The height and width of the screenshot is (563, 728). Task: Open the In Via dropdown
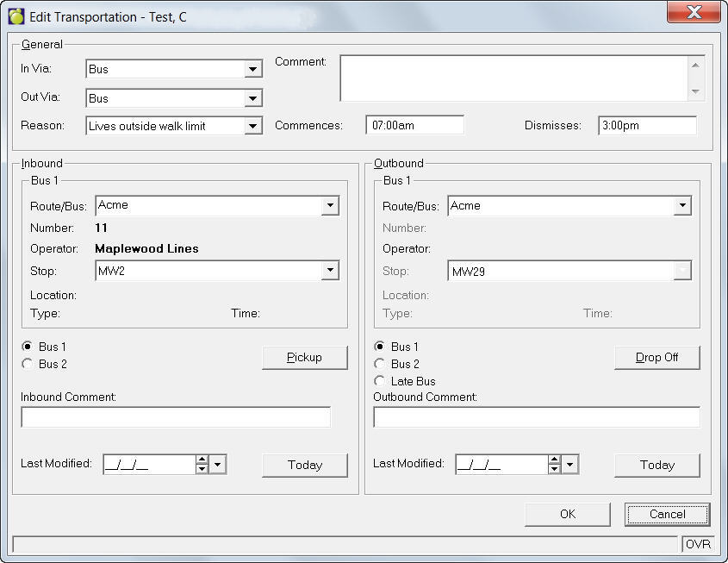(252, 69)
